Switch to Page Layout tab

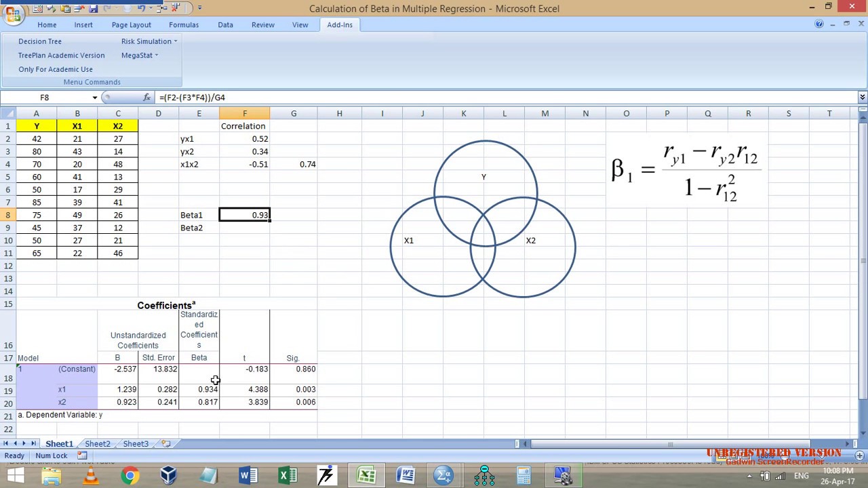pos(132,25)
